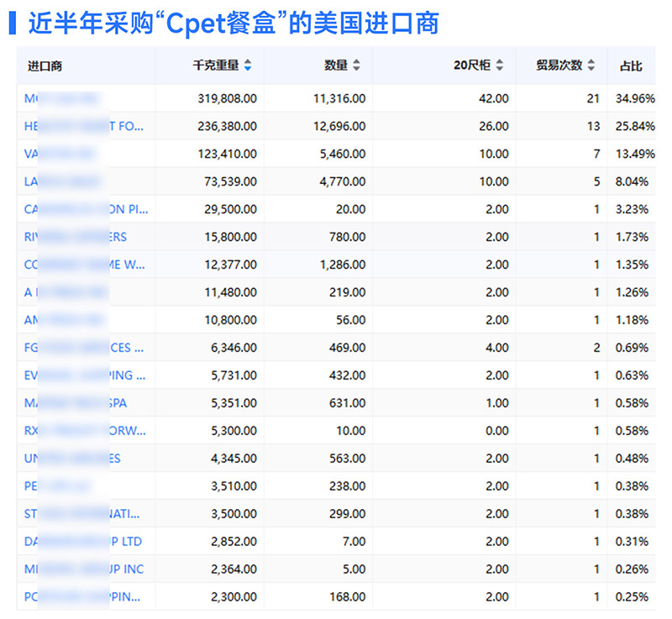Image resolution: width=672 pixels, height=619 pixels.
Task: Open importer link starting with EV
Action: (x=85, y=375)
